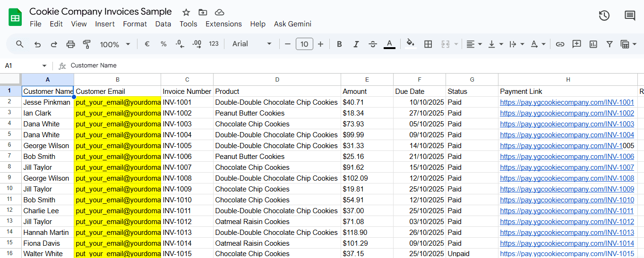Toggle bold formatting
Viewport: 644px width, 258px height.
point(339,44)
